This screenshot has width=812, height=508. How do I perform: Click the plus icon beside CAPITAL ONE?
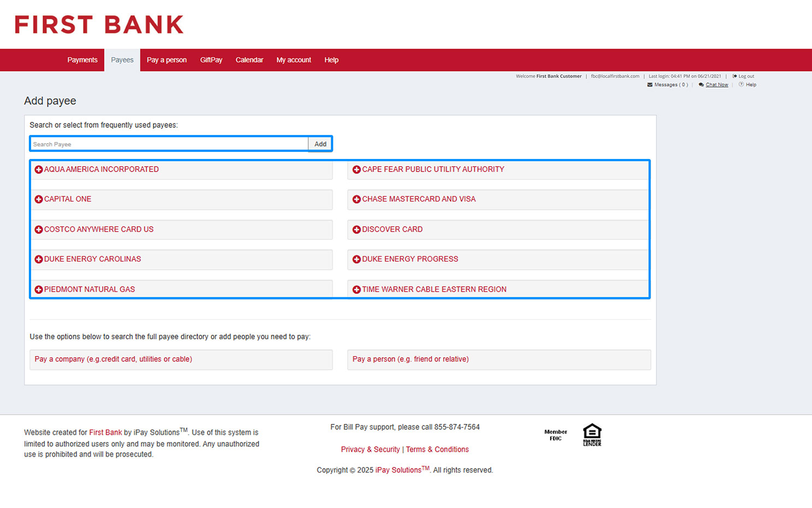tap(38, 199)
